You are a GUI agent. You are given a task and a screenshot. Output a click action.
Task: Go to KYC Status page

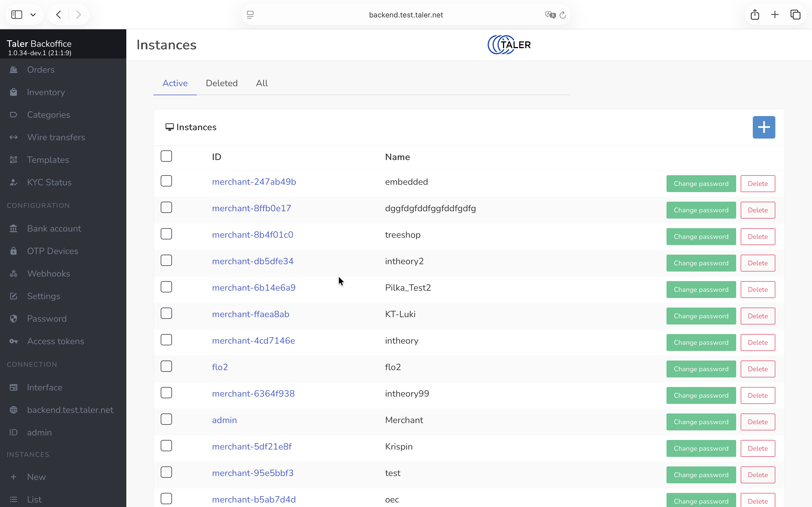pyautogui.click(x=49, y=183)
